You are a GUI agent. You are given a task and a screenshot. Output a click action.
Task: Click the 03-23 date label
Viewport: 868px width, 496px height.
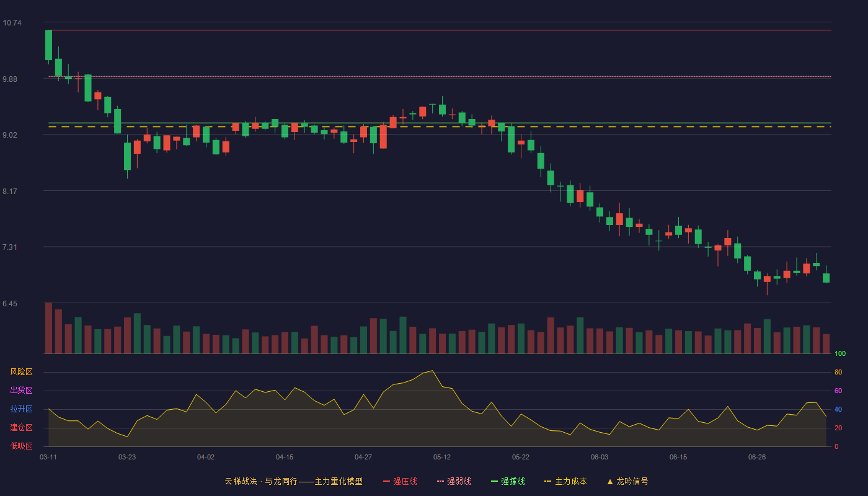point(127,457)
